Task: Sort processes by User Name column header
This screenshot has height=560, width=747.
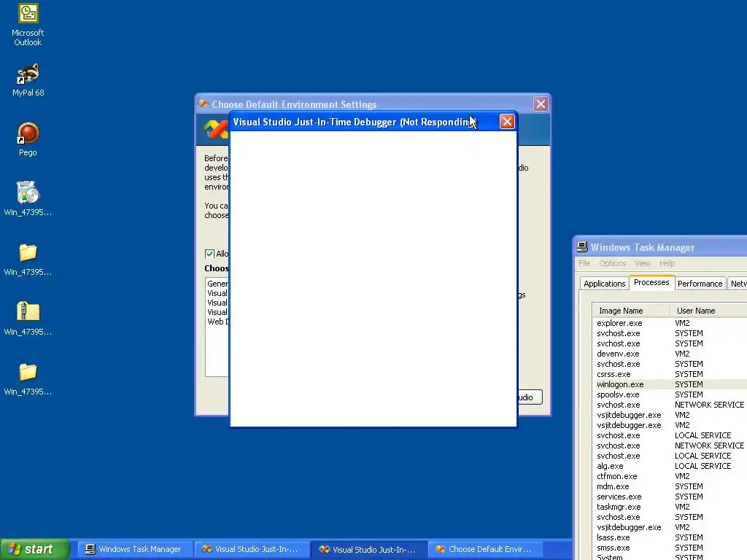Action: (x=708, y=311)
